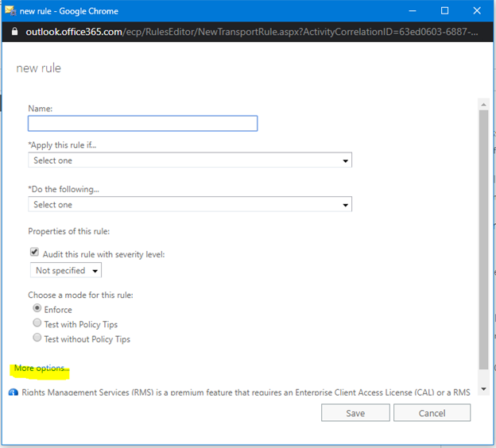The image size is (496, 448).
Task: Select the Enforce mode radio button
Action: 37,308
